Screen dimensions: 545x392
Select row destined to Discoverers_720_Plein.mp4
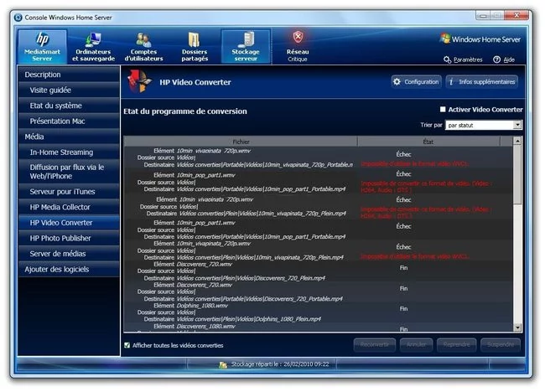coord(318,271)
